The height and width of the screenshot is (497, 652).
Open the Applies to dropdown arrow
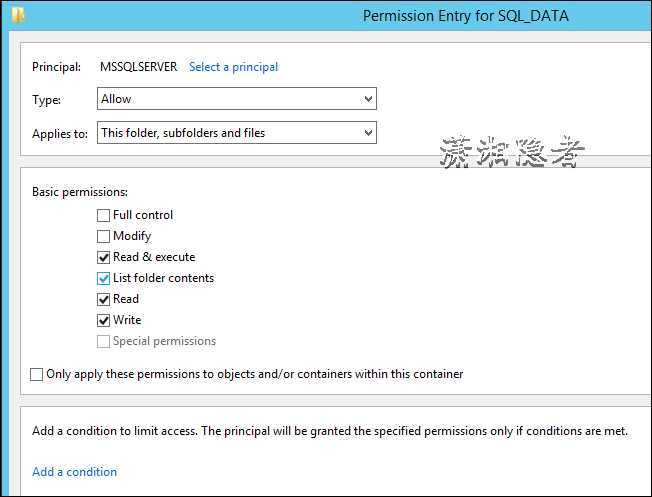(368, 133)
